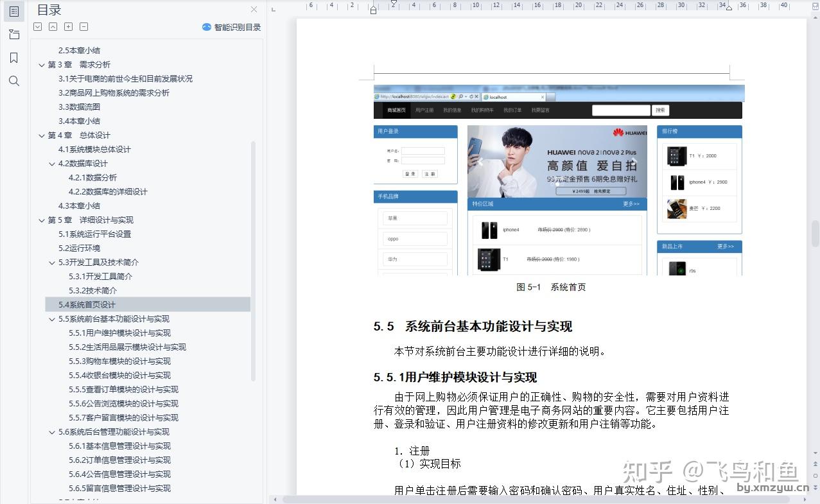The image size is (820, 504).
Task: Open the bookmark panel icon in the sidebar
Action: click(x=14, y=58)
